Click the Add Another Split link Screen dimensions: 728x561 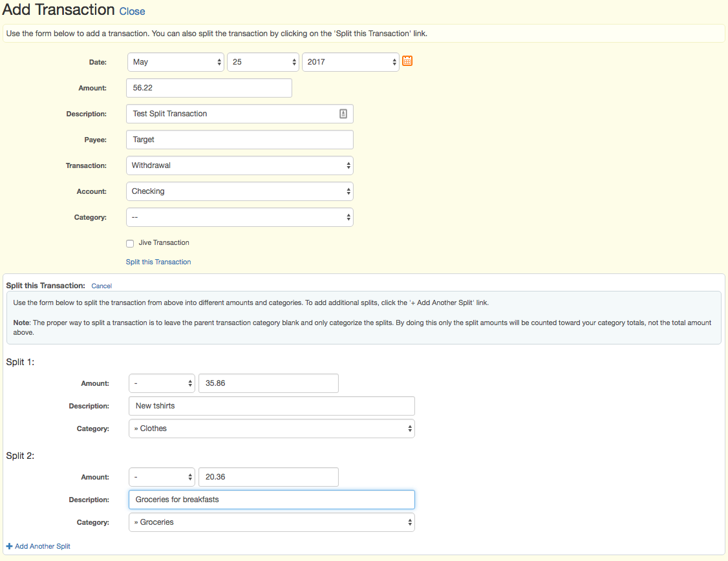click(x=42, y=546)
